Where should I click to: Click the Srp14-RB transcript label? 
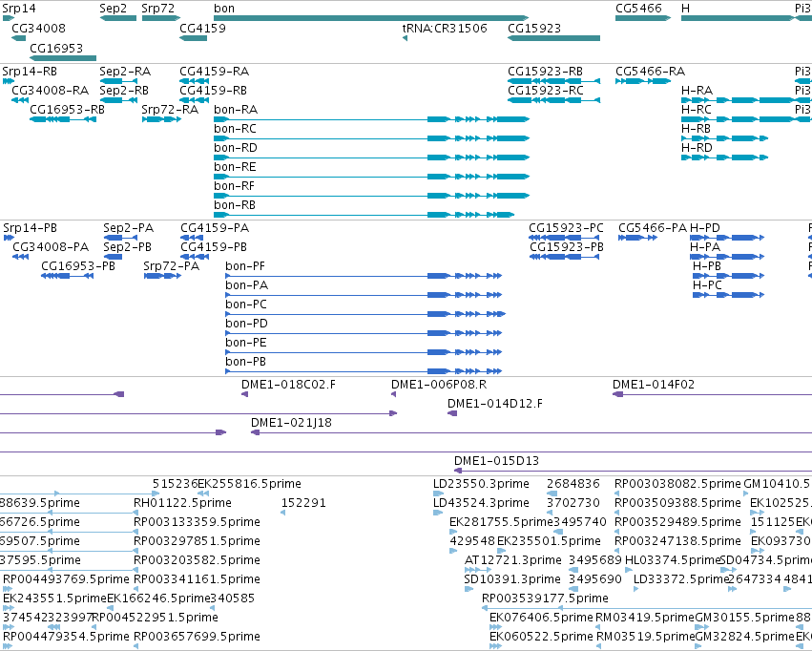coord(30,72)
